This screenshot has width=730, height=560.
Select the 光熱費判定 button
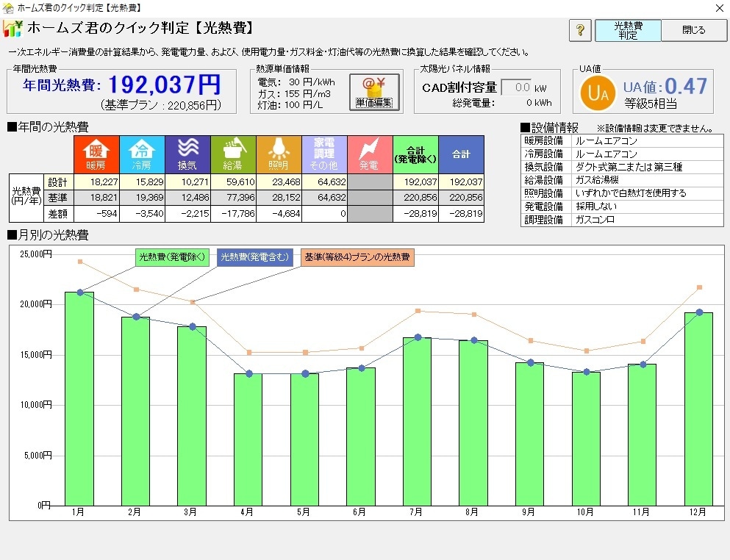628,30
